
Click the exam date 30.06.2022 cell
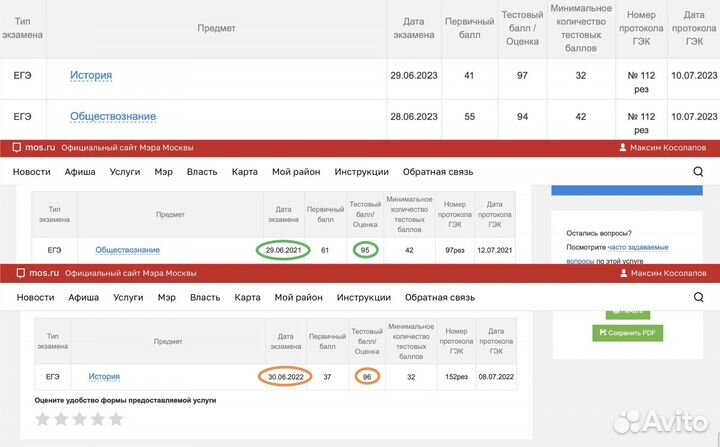(x=286, y=377)
